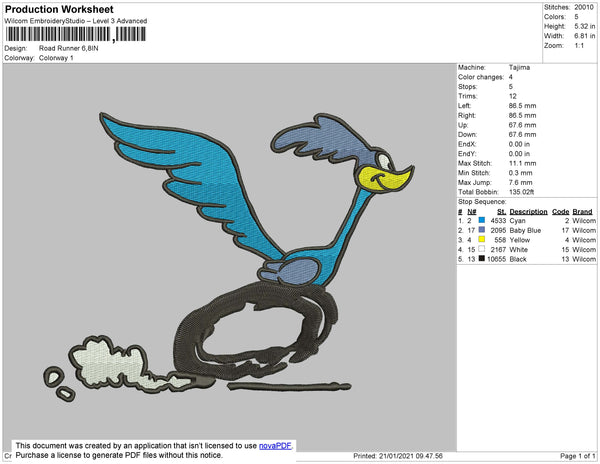600x464 pixels.
Task: Click the Production Worksheet heading
Action: click(59, 10)
